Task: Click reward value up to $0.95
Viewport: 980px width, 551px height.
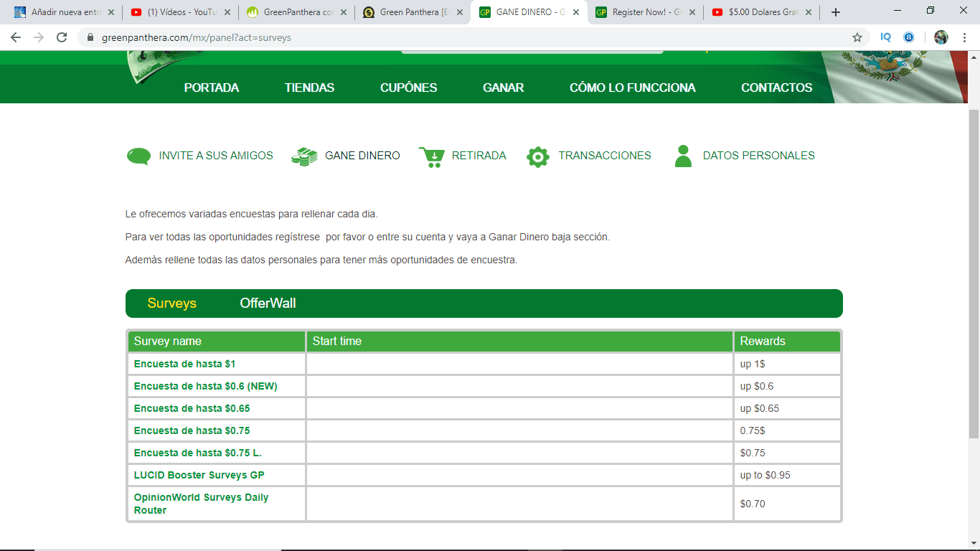Action: tap(765, 475)
